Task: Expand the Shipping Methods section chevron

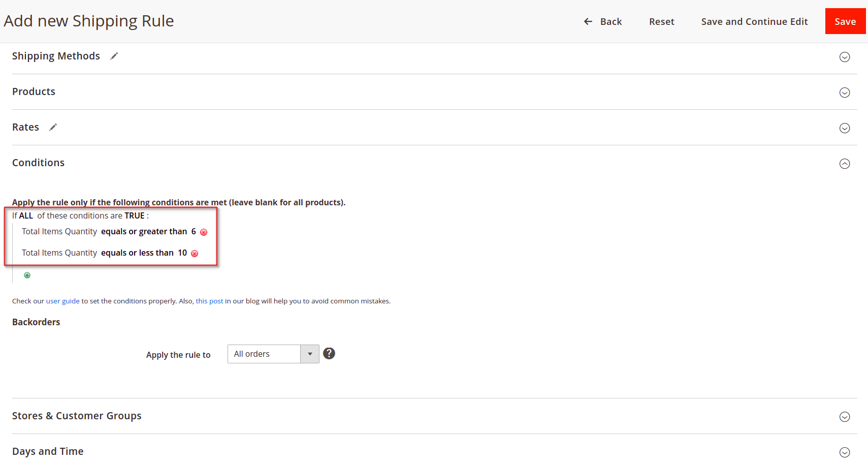Action: [845, 57]
